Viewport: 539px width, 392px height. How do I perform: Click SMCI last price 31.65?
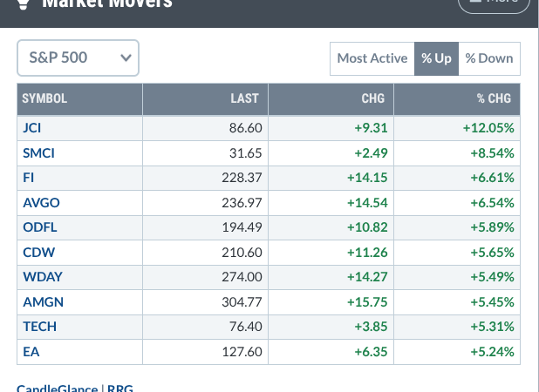245,153
